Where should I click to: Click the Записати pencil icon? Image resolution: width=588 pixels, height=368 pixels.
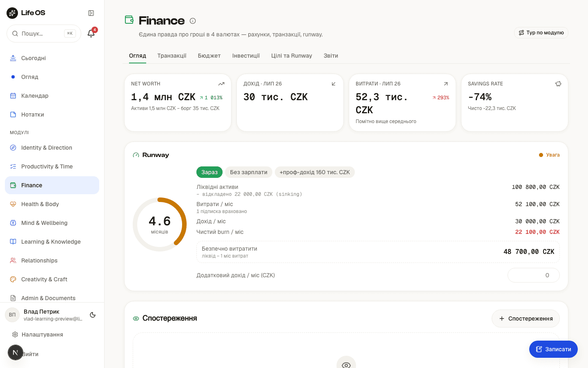click(539, 349)
